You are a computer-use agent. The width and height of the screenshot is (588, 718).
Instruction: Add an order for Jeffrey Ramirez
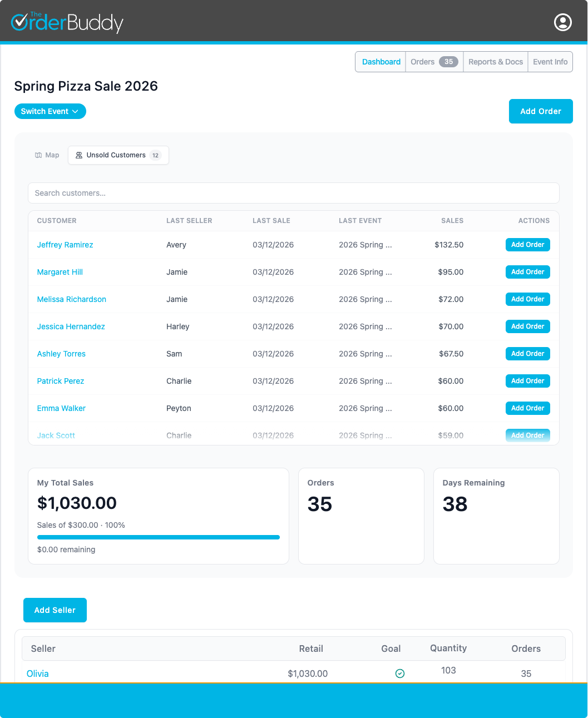coord(527,245)
